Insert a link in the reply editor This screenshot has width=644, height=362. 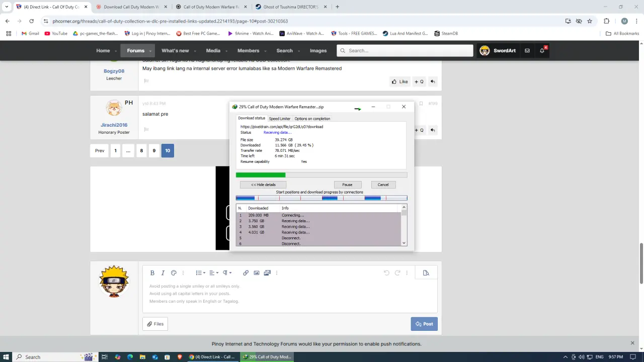[246, 273]
